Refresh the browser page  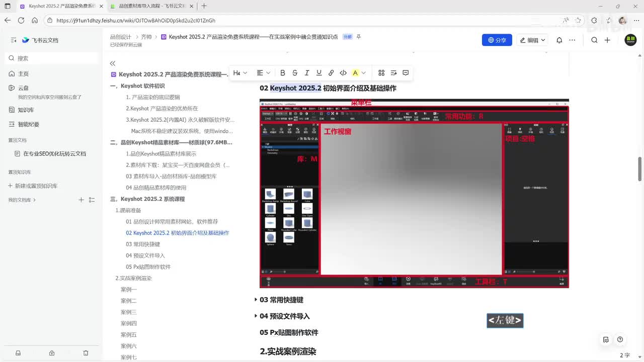[21, 21]
